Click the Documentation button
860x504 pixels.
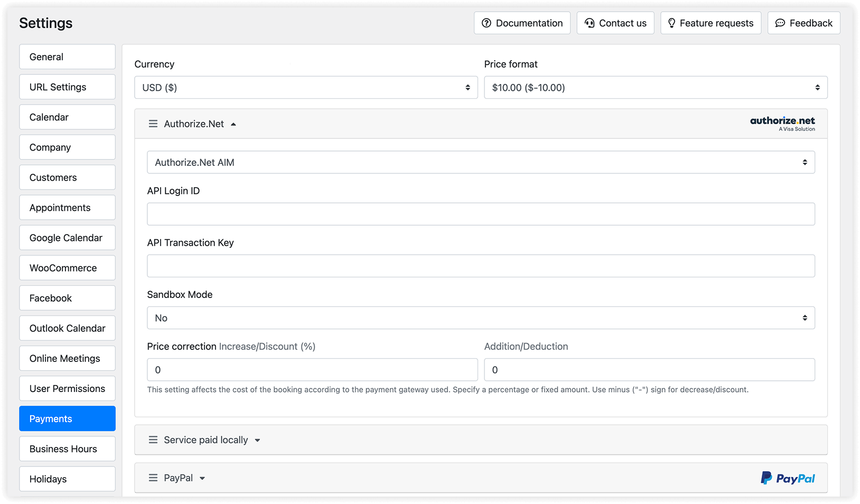[x=522, y=23]
